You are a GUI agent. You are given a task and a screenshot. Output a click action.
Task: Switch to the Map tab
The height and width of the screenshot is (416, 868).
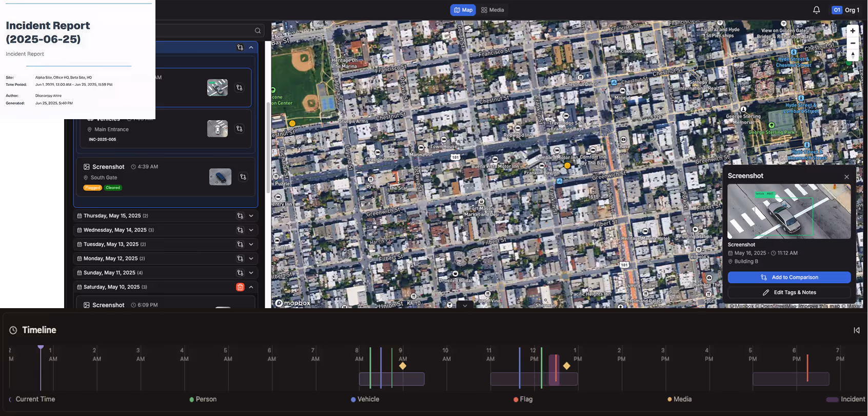pos(463,10)
